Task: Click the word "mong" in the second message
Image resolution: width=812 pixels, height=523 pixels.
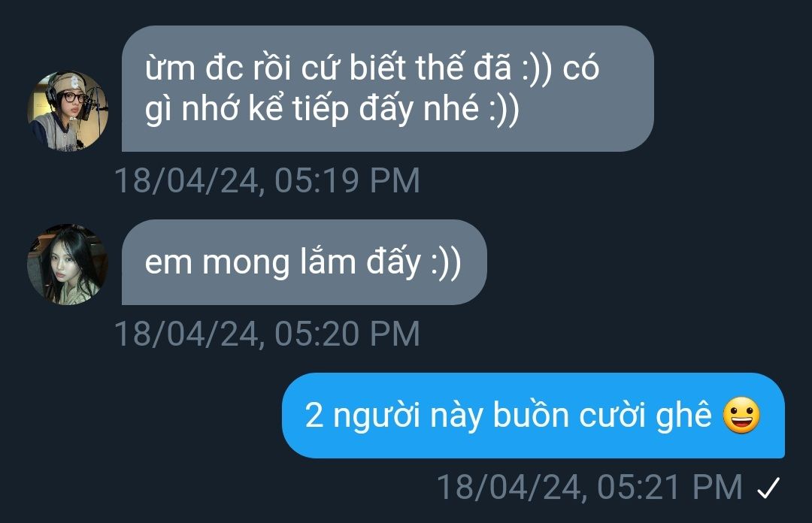Action: [246, 263]
